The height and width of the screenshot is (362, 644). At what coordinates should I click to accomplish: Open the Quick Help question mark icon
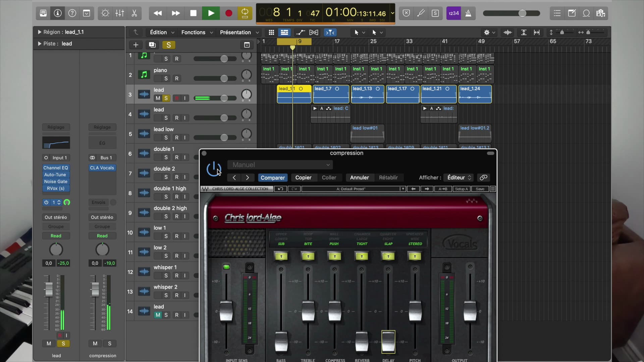coord(72,13)
